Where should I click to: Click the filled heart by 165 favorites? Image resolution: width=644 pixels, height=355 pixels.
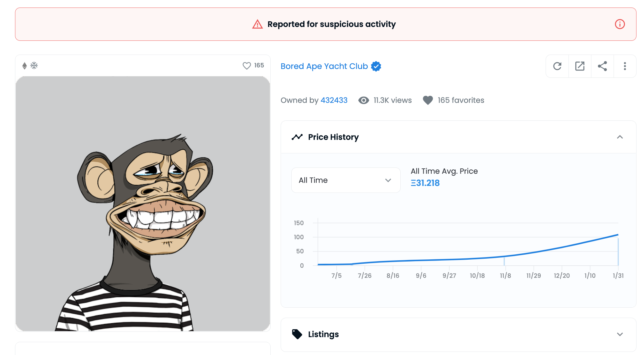click(428, 100)
